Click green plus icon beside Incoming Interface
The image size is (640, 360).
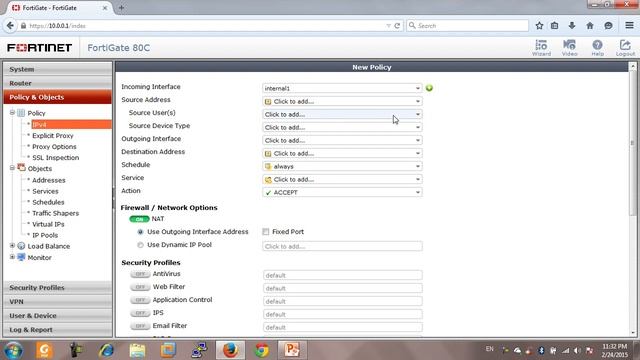click(429, 88)
